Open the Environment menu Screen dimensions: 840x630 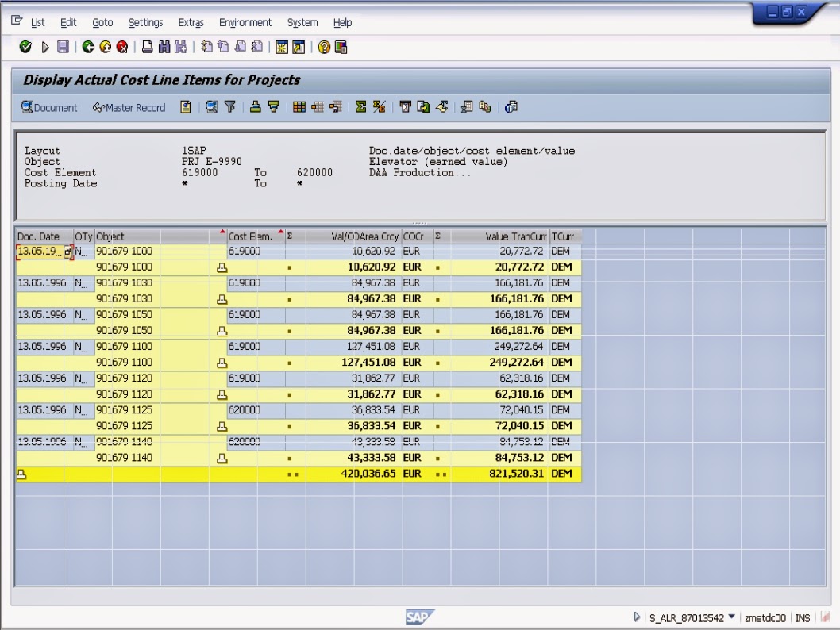coord(245,23)
